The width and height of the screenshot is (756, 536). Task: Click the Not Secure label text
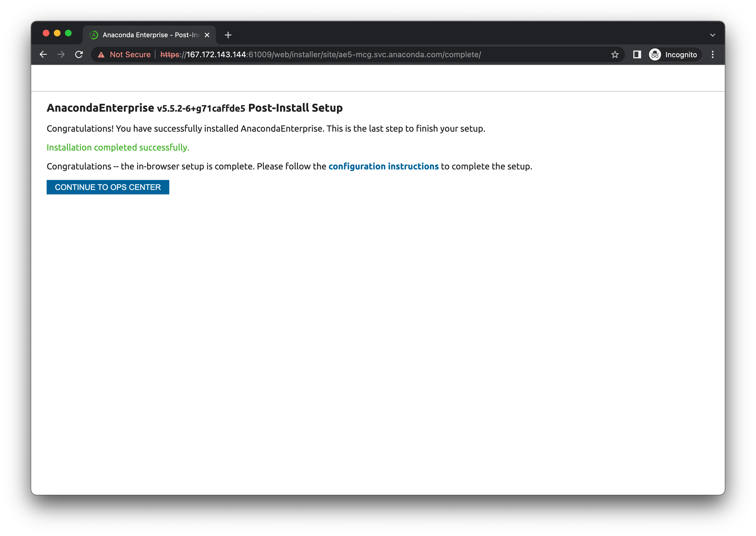pos(130,54)
